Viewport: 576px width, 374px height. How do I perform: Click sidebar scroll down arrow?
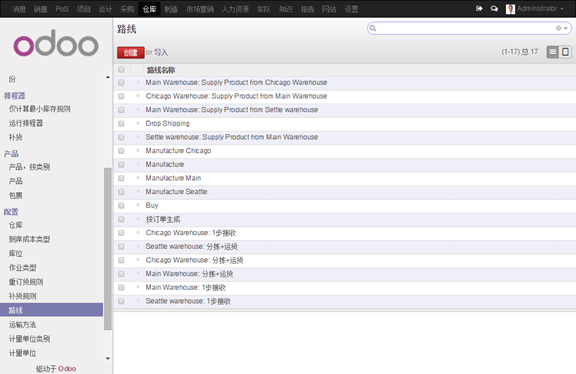[108, 359]
